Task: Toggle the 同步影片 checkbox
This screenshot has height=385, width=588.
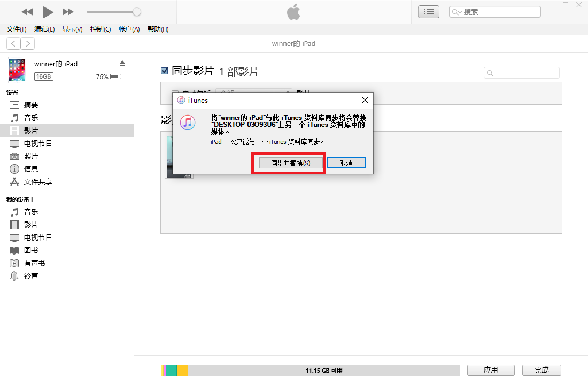Action: pyautogui.click(x=164, y=71)
